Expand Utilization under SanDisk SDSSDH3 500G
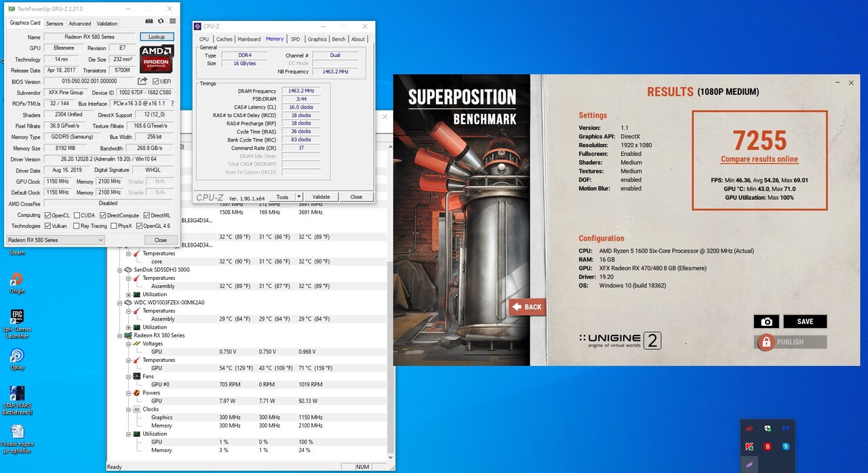Viewport: 868px width, 473px height. [129, 294]
